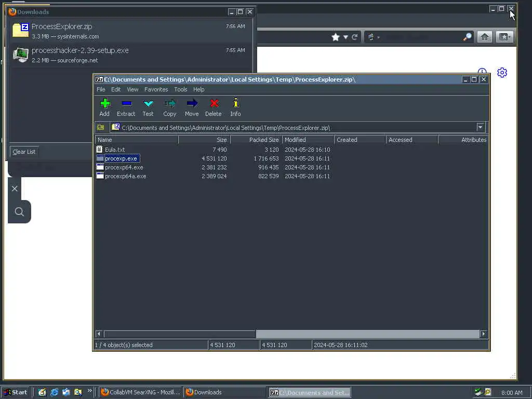Switch to the Downloads taskbar button
532x399 pixels.
click(225, 392)
